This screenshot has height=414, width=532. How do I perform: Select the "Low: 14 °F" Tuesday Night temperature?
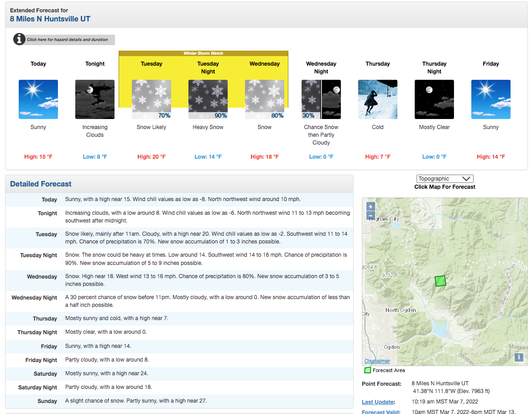[x=208, y=157]
